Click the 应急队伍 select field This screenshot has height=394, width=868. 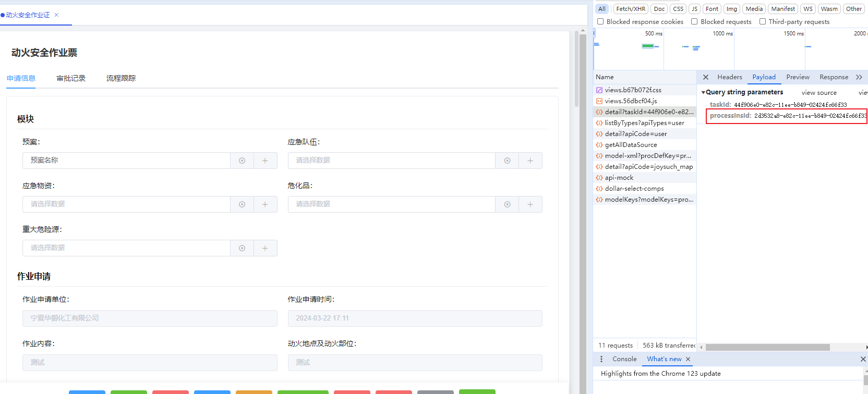391,161
